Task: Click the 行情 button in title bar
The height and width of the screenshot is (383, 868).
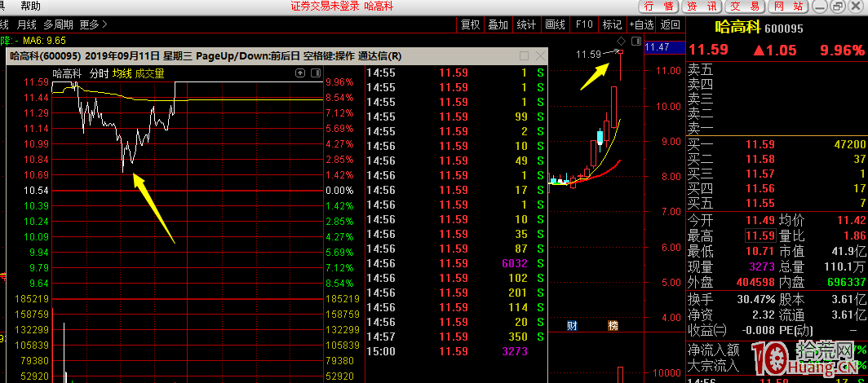Action: 659,6
